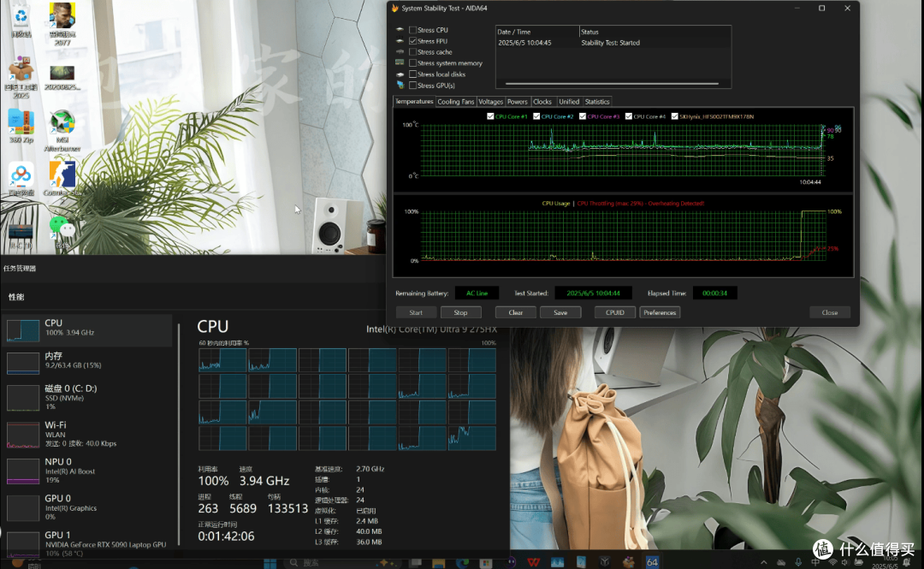Toggle the SKHynix drive graph checkbox
The width and height of the screenshot is (924, 569).
[674, 116]
